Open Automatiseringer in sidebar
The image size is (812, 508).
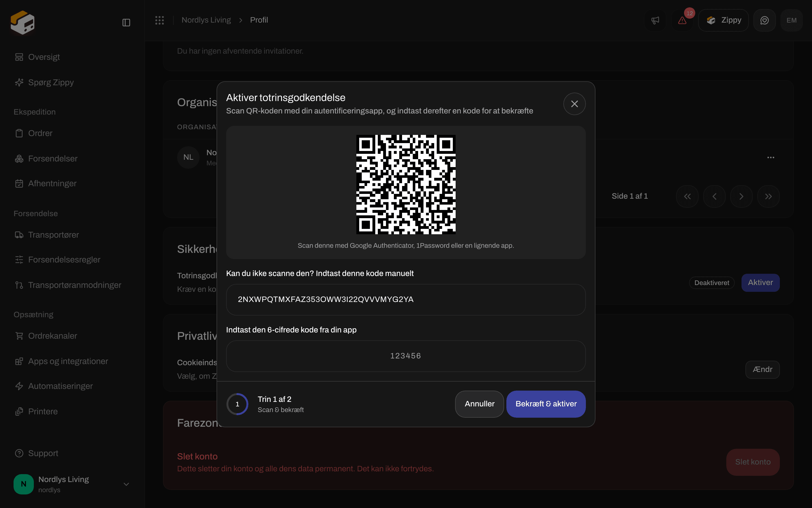[72, 386]
